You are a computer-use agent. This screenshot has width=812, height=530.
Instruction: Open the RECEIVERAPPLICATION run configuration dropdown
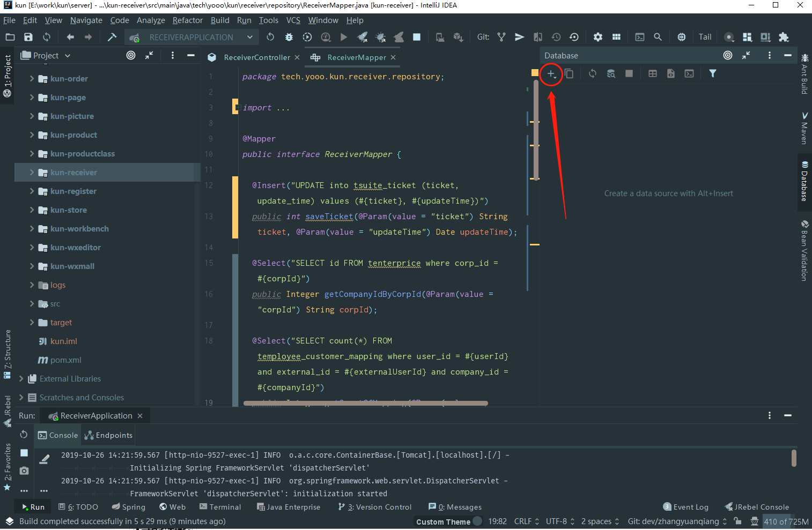[191, 37]
